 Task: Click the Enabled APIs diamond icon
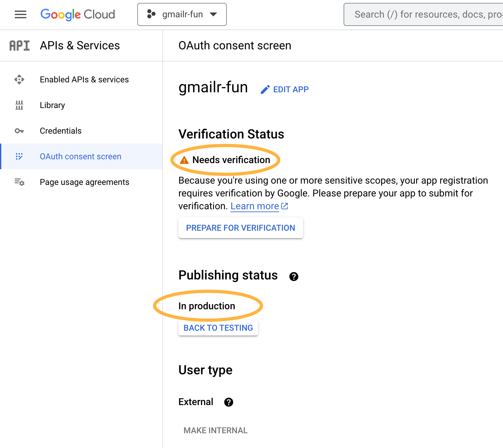pos(19,79)
